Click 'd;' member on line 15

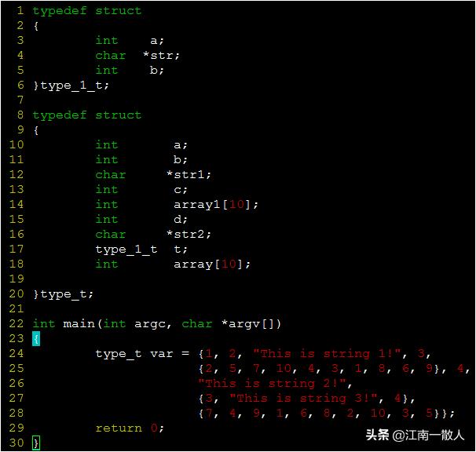(181, 219)
